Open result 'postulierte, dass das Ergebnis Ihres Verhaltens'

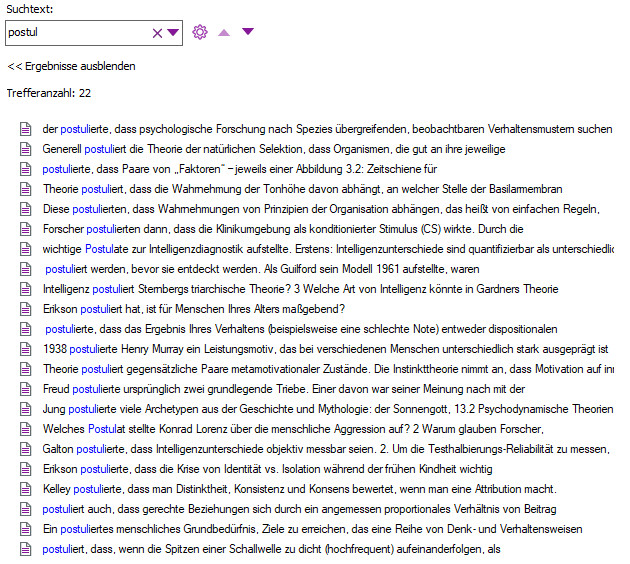pos(301,329)
